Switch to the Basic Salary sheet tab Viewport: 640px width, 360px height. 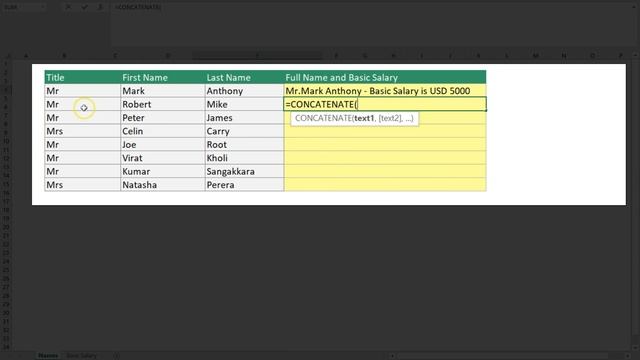pyautogui.click(x=81, y=356)
